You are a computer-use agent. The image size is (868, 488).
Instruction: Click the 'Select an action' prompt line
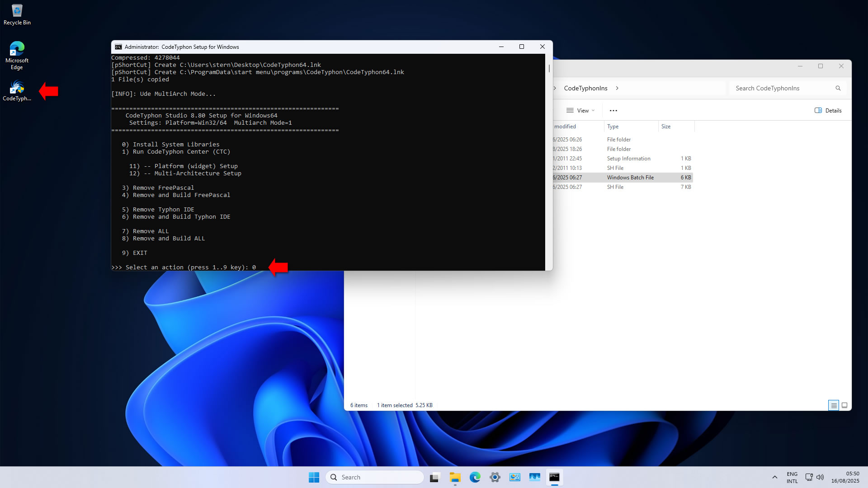pos(184,267)
